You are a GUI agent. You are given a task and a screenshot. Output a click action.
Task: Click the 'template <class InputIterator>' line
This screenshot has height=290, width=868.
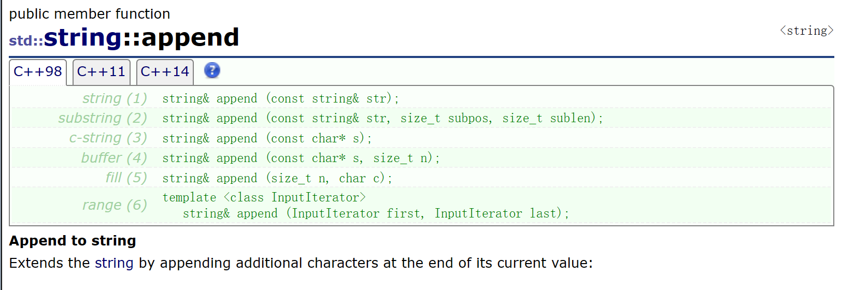[x=264, y=197]
